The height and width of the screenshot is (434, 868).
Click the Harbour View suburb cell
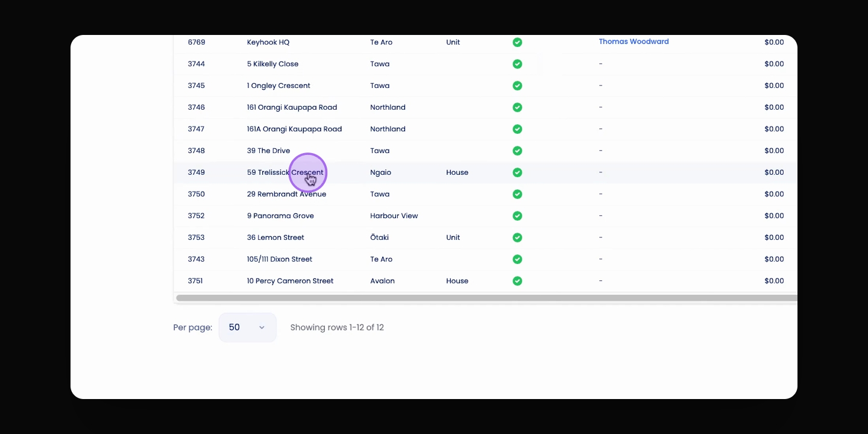394,216
